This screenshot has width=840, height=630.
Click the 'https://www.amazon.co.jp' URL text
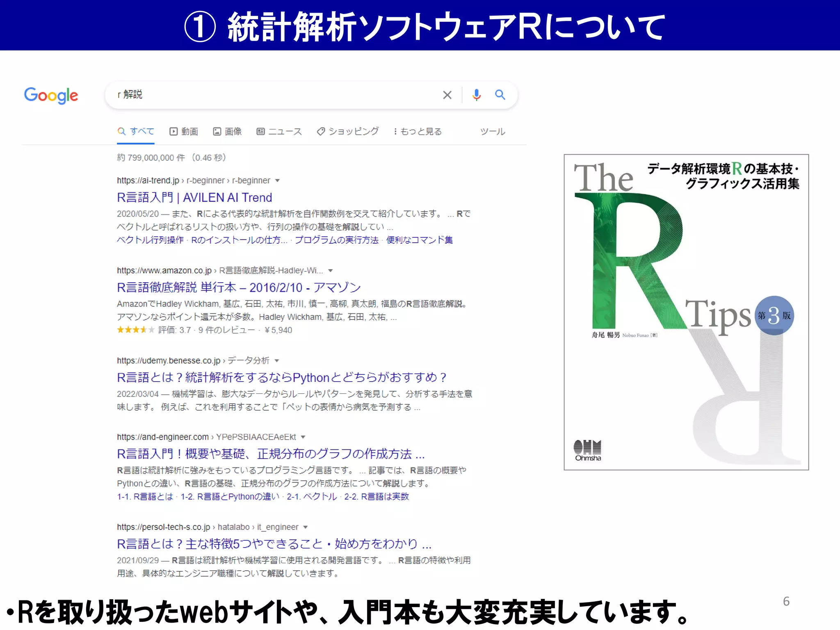point(164,271)
